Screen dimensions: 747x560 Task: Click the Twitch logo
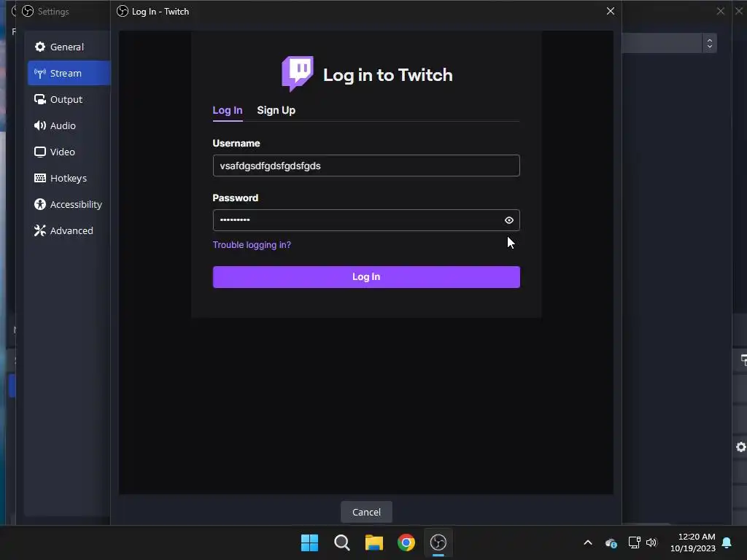coord(298,74)
